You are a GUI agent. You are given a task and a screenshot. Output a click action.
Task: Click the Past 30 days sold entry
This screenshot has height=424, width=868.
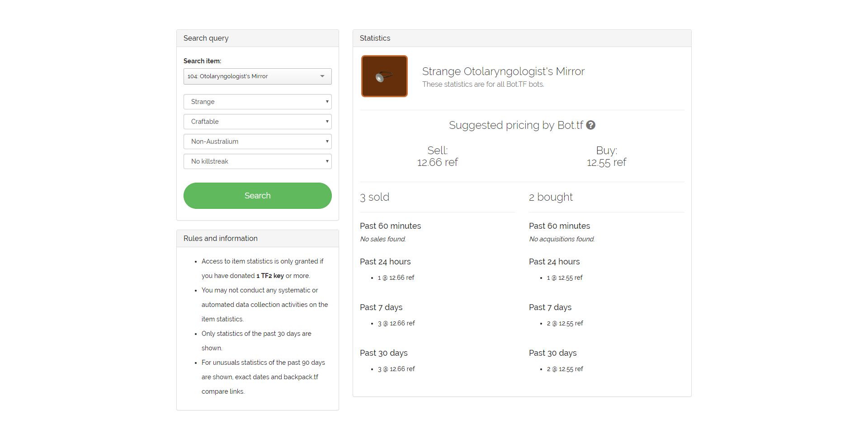tap(396, 369)
